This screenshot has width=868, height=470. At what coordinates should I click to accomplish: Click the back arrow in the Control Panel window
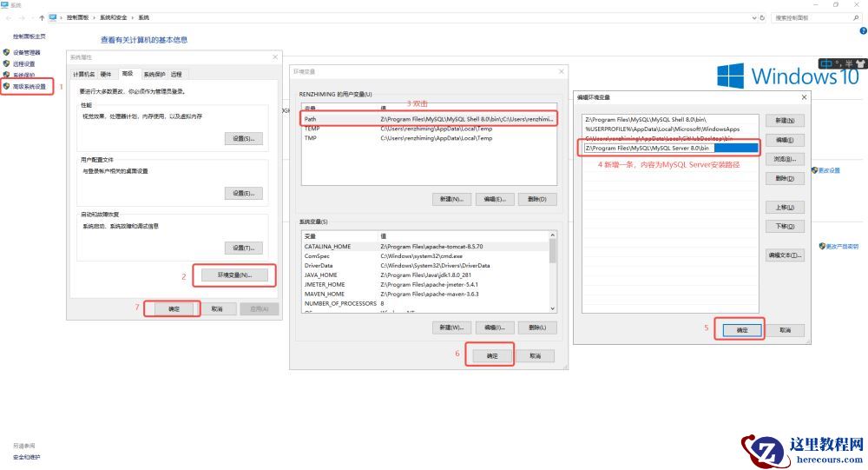[x=9, y=17]
